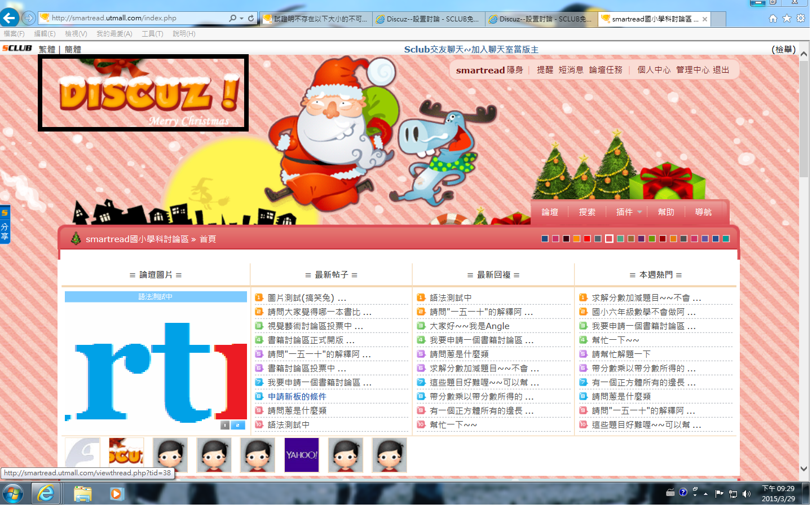Open the browser Home icon
Screen dimensions: 812x508
(x=773, y=18)
